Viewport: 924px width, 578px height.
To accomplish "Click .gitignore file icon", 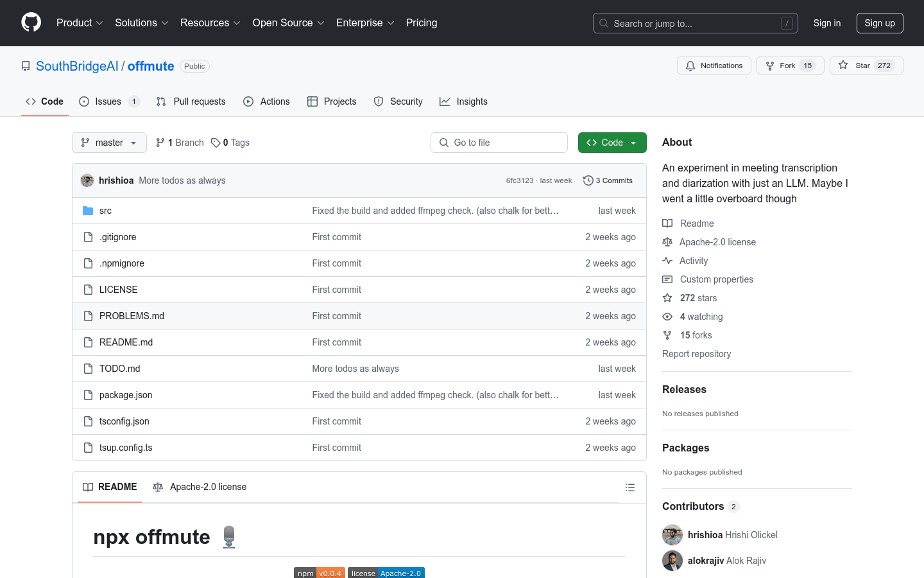I will click(88, 237).
